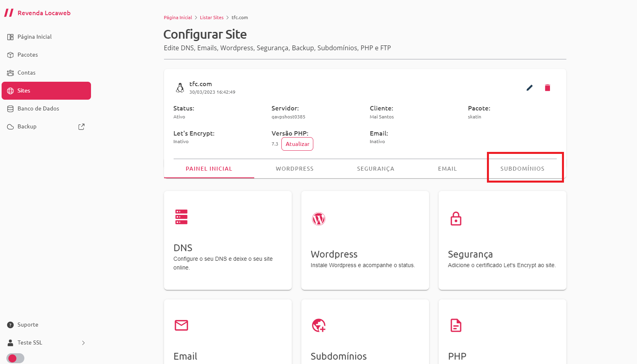Switch to the Email tab
Screen dimensions: 637x364
tap(447, 169)
